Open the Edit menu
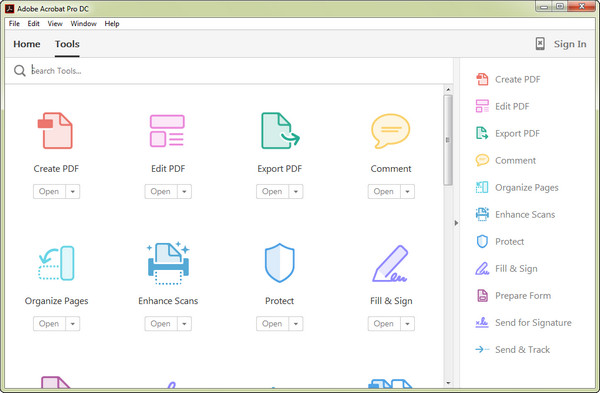Image resolution: width=600 pixels, height=393 pixels. [34, 23]
